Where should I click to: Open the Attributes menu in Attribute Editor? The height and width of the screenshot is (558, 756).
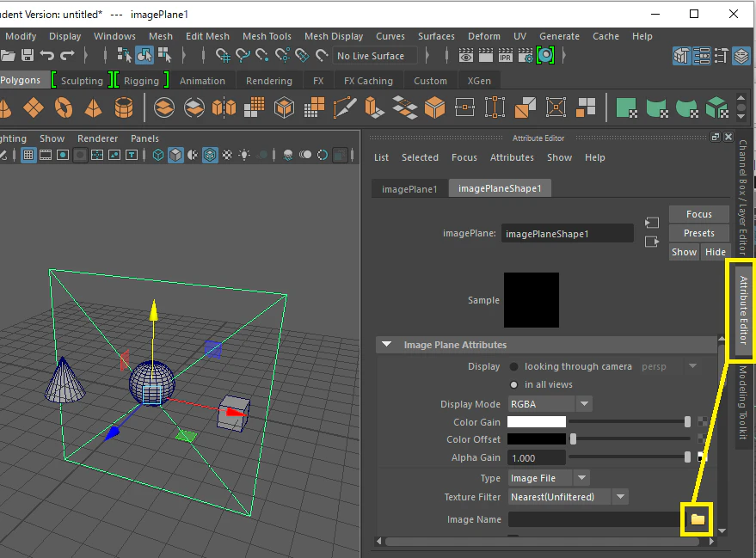point(512,157)
